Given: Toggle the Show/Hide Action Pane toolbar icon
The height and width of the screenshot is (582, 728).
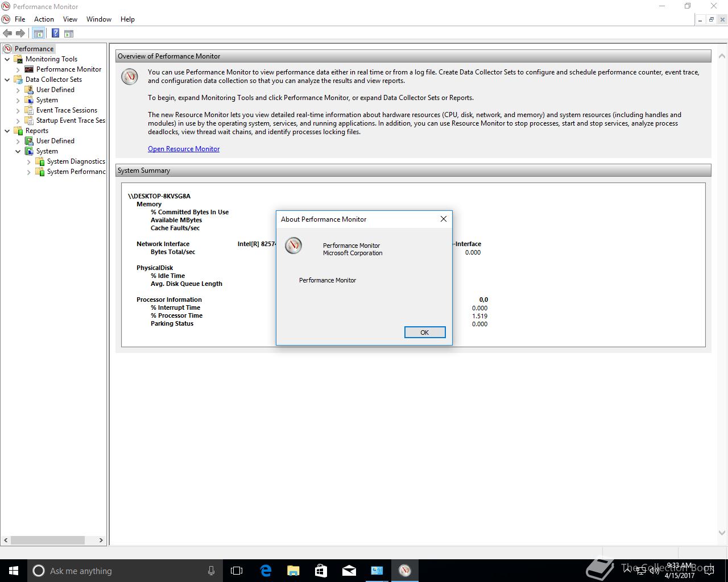Looking at the screenshot, I should coord(69,34).
